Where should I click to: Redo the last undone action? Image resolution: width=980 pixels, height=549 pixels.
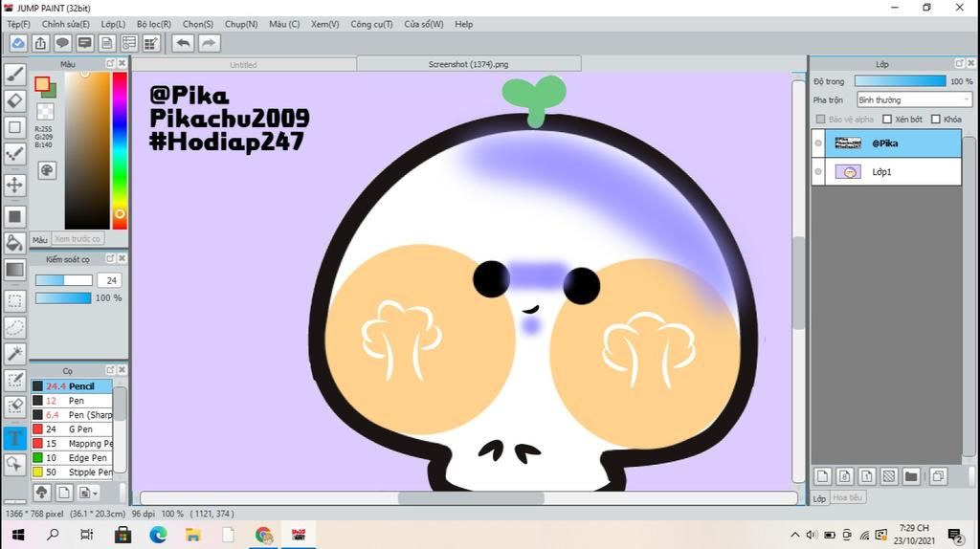pos(209,43)
